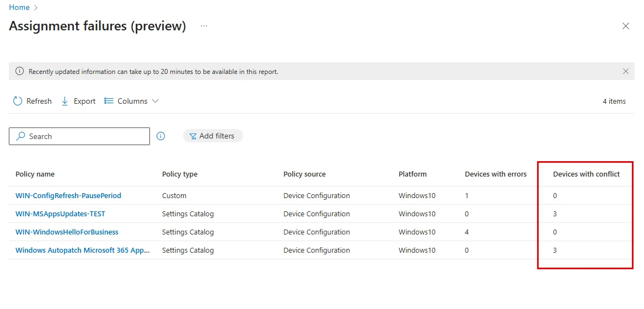This screenshot has height=309, width=644.
Task: Open the ellipsis menu beside page title
Action: tap(204, 26)
